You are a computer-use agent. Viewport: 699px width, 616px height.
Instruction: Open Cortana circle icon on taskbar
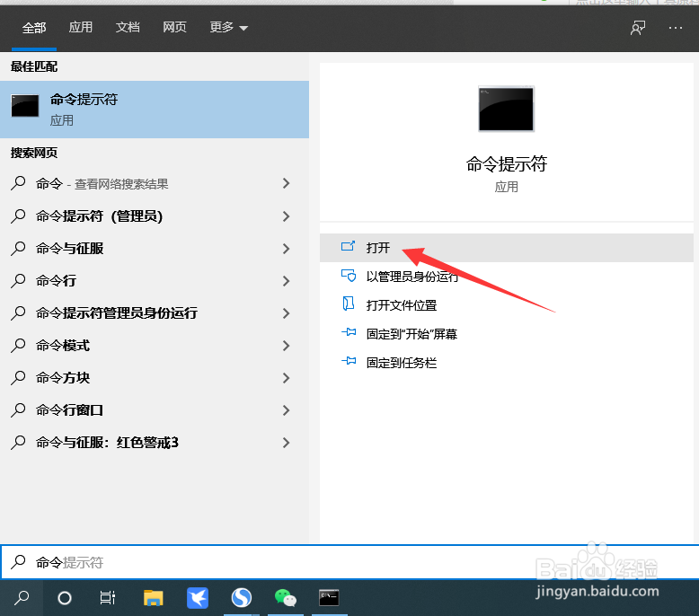pyautogui.click(x=65, y=598)
